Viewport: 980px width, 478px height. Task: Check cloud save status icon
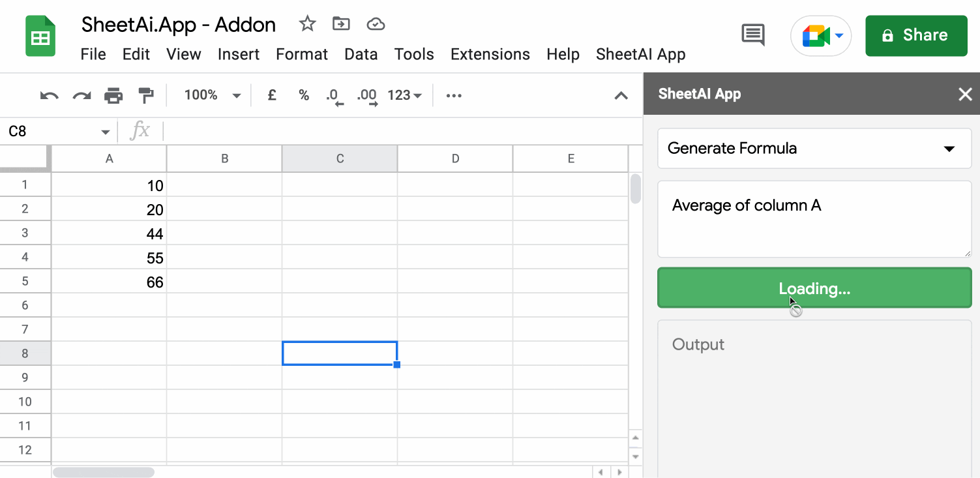[x=376, y=24]
